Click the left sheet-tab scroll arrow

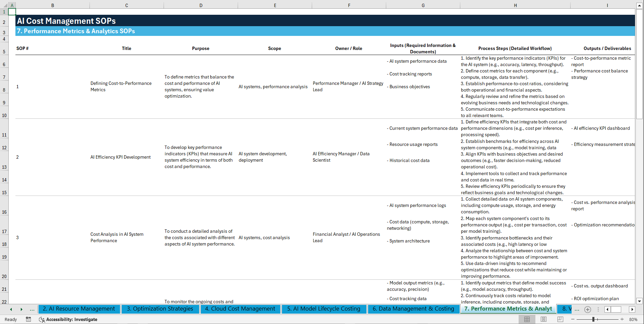tap(10, 310)
